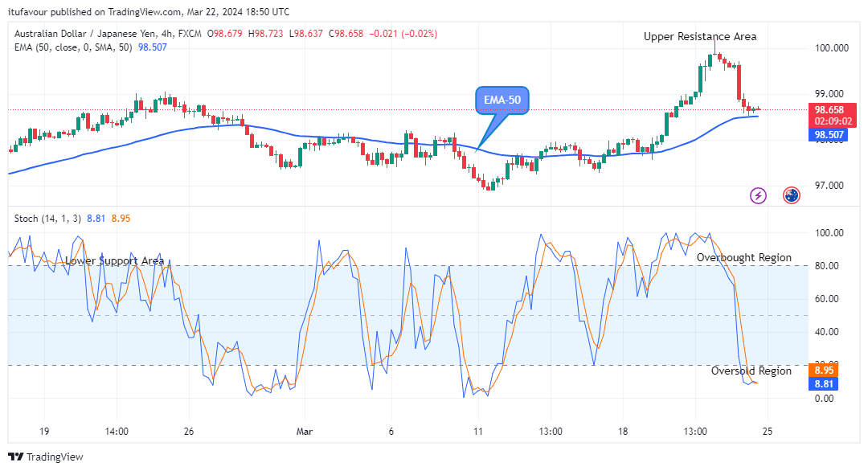Click the 80.00 stochastic axis label
The height and width of the screenshot is (471, 868).
tap(826, 266)
